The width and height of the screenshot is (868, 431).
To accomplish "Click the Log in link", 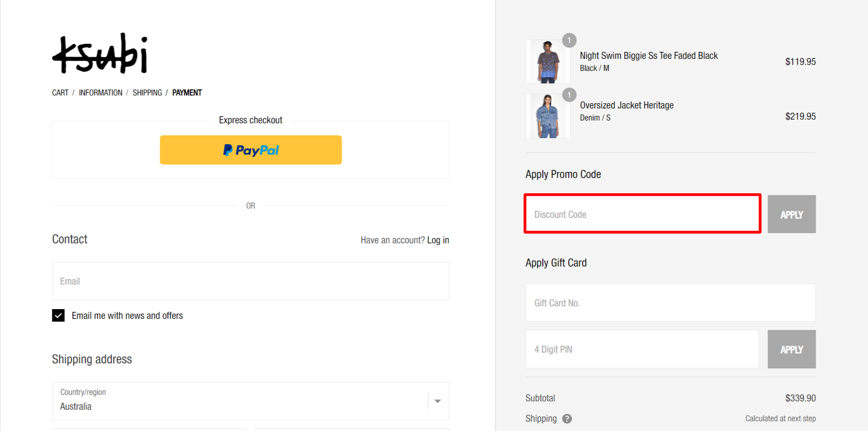I will tap(438, 240).
